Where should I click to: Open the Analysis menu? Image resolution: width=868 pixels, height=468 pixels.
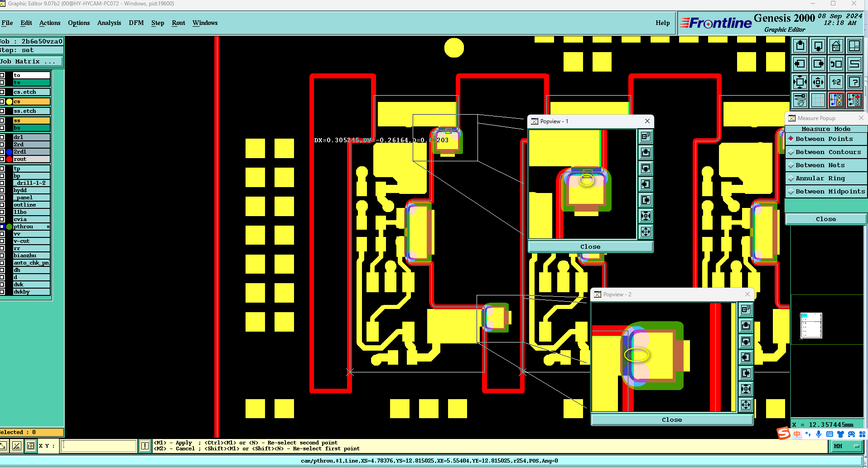pyautogui.click(x=109, y=23)
